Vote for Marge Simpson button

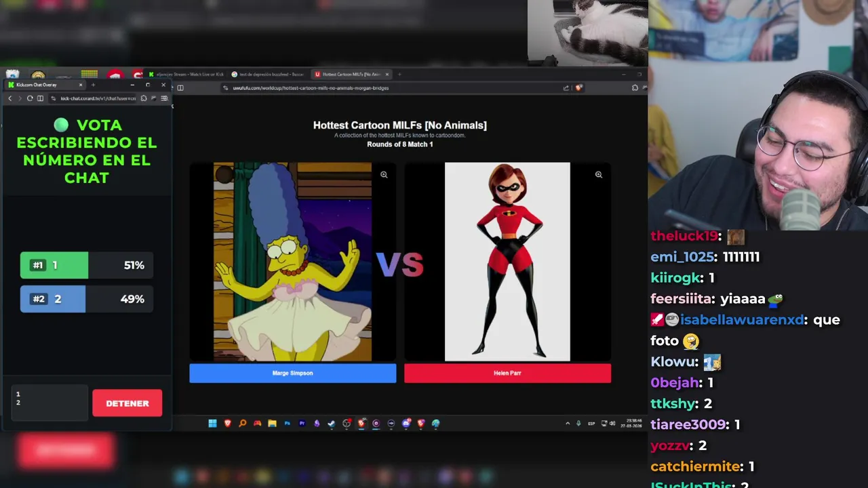point(293,373)
